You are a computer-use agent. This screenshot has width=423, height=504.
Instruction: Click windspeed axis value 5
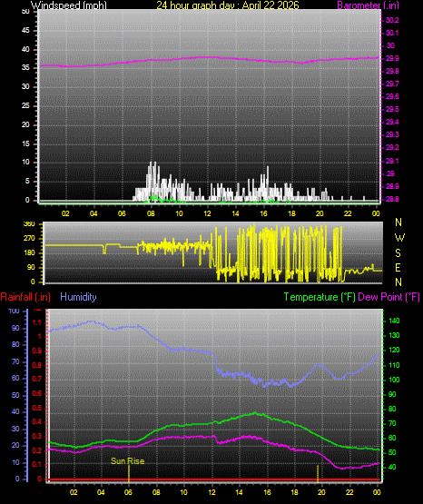pyautogui.click(x=27, y=182)
